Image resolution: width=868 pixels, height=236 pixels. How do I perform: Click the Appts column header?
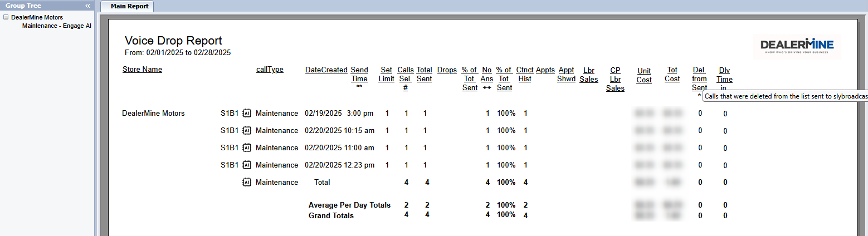(x=545, y=70)
